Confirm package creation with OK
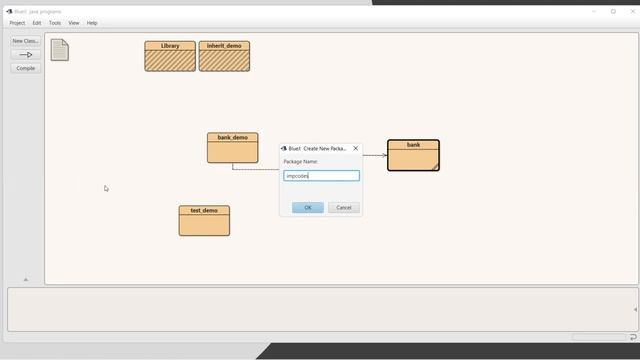This screenshot has width=640, height=360. (x=308, y=207)
